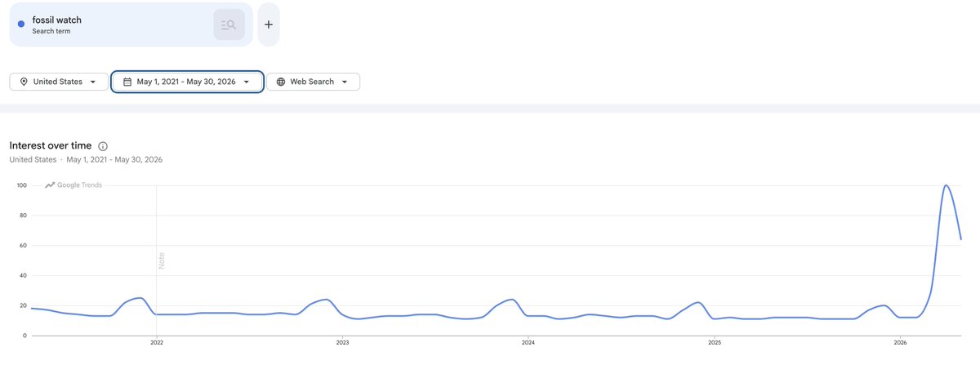Select the fossil watch search term chip
This screenshot has height=365, width=980.
click(131, 24)
